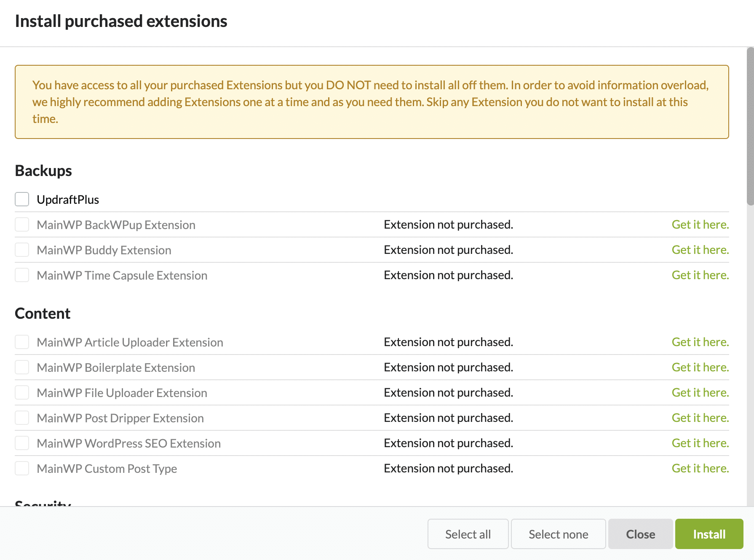Click the MainWP Time Capsule Extension label
Screen dimensions: 754x560
122,275
